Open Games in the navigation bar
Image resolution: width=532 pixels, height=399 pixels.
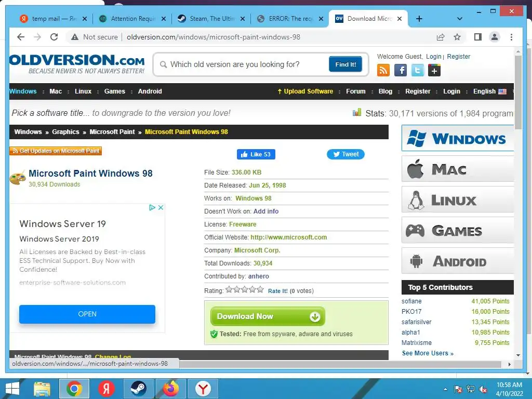click(x=115, y=91)
